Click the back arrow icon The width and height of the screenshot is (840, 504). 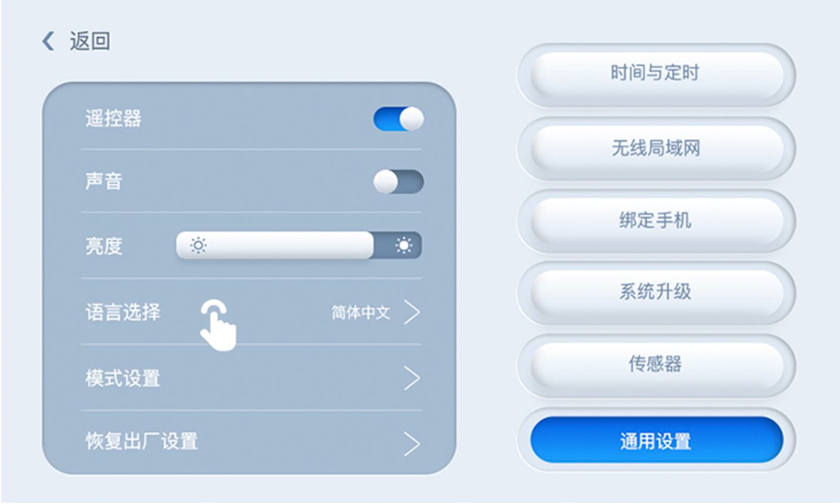tap(48, 41)
